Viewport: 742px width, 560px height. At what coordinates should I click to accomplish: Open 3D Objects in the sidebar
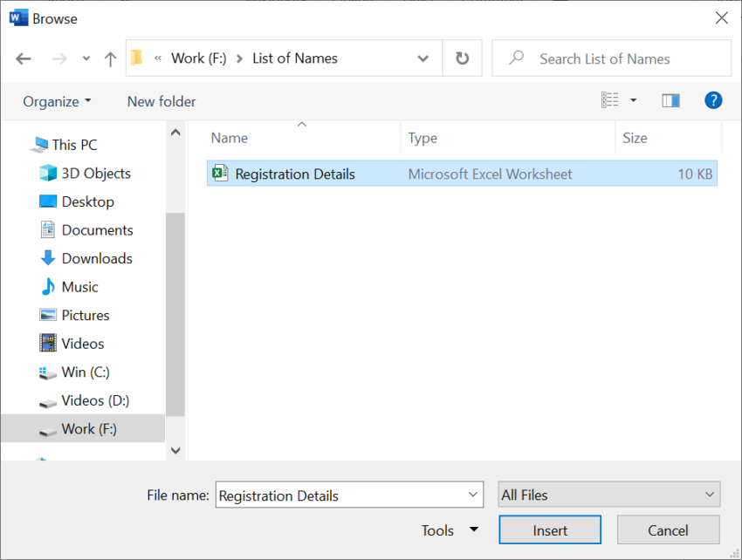tap(95, 174)
